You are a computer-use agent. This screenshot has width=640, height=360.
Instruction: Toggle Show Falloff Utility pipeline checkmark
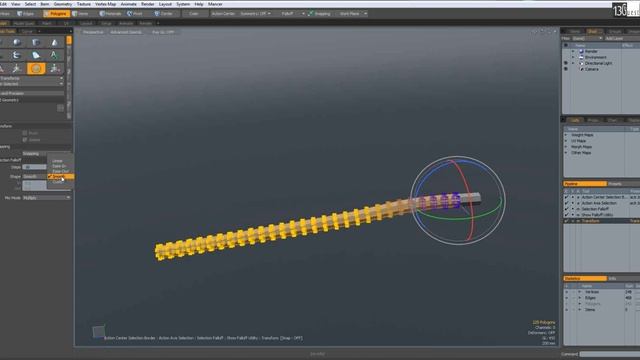pyautogui.click(x=566, y=215)
